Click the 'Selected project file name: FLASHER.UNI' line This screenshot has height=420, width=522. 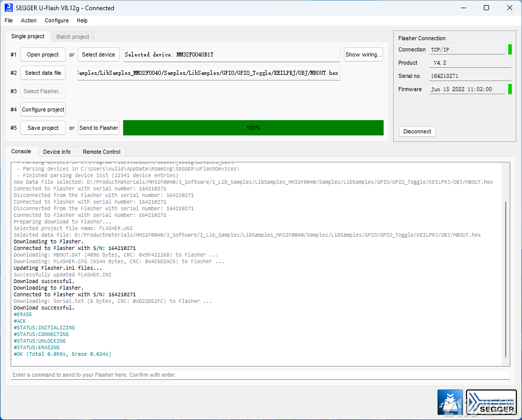click(x=73, y=229)
